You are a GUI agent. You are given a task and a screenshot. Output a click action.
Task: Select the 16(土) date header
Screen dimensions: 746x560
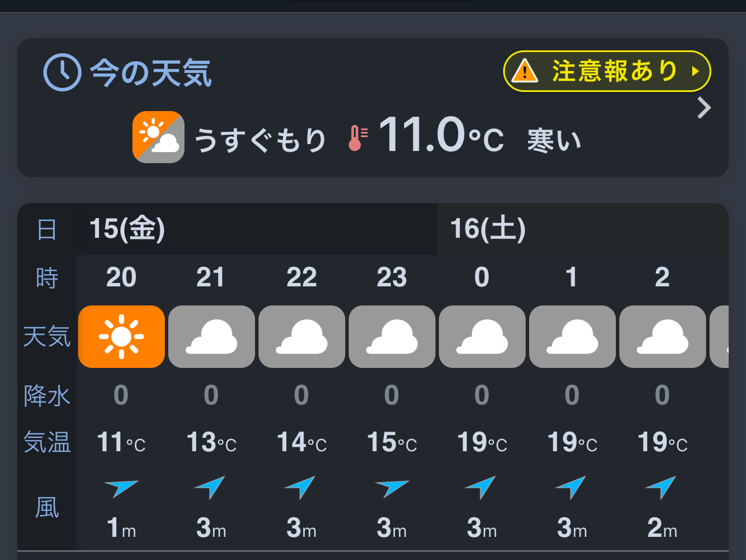point(488,229)
